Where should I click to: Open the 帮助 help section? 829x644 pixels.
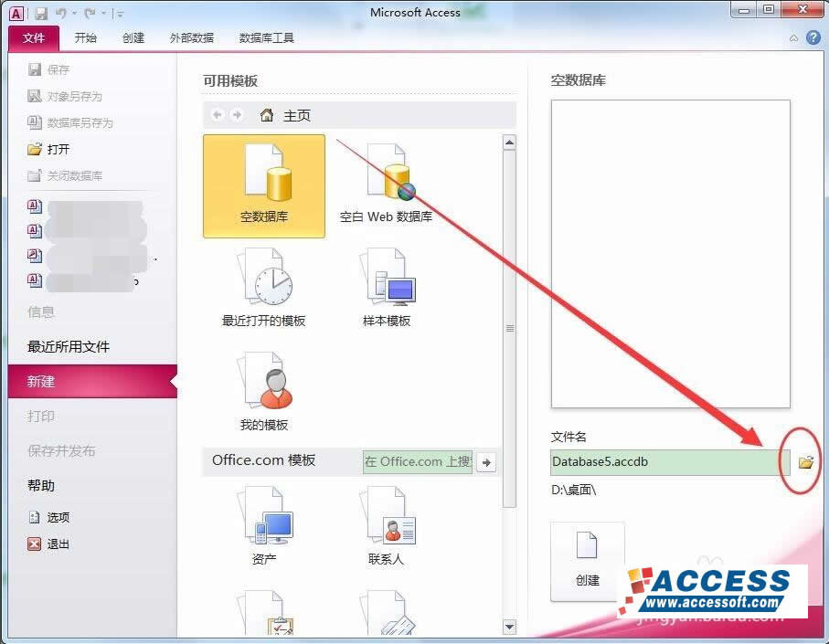click(x=41, y=485)
